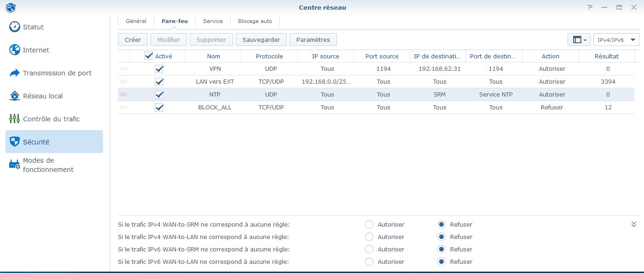Image resolution: width=644 pixels, height=273 pixels.
Task: Open help with the question mark icon
Action: pyautogui.click(x=590, y=7)
